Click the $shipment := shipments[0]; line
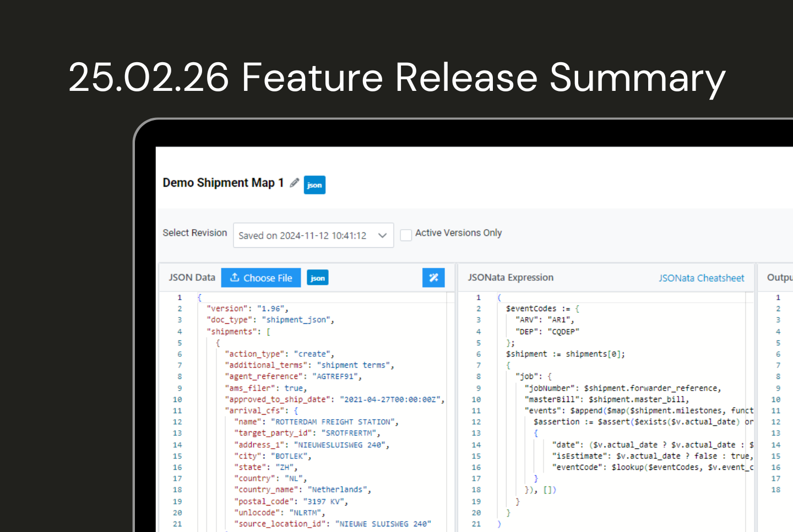The image size is (793, 532). pyautogui.click(x=566, y=354)
